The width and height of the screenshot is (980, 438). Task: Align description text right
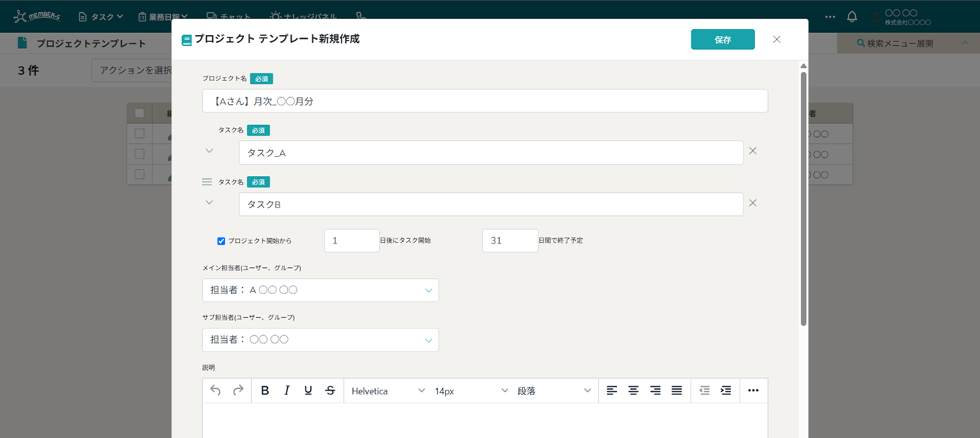click(x=655, y=391)
